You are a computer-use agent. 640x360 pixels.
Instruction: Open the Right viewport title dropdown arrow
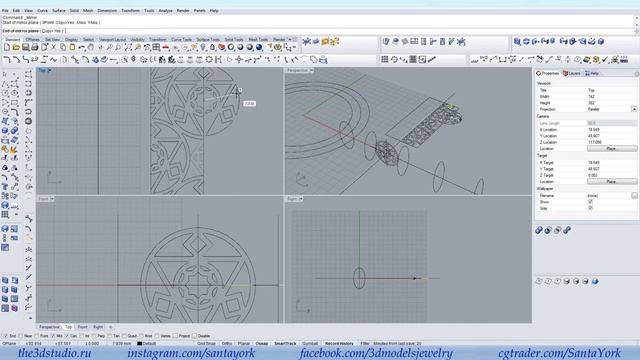tap(301, 199)
